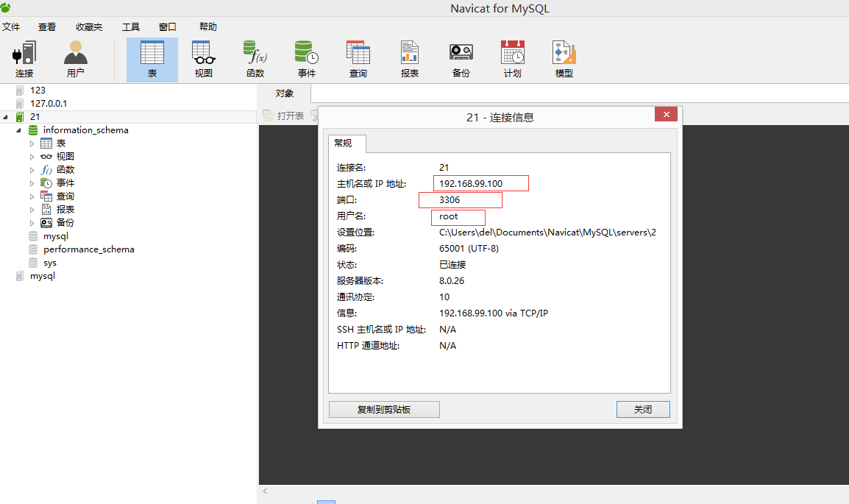
Task: Select the 表 node under information_schema
Action: pyautogui.click(x=61, y=143)
